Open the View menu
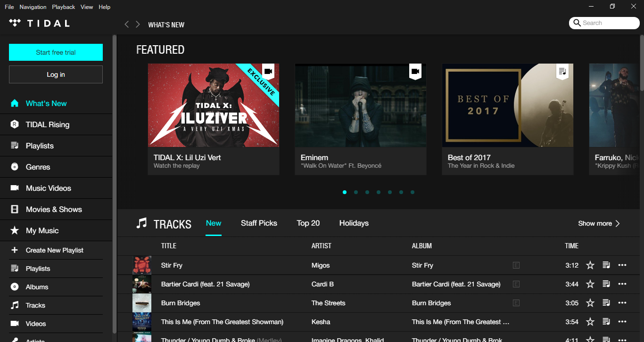Viewport: 644px width, 342px height. (x=87, y=7)
